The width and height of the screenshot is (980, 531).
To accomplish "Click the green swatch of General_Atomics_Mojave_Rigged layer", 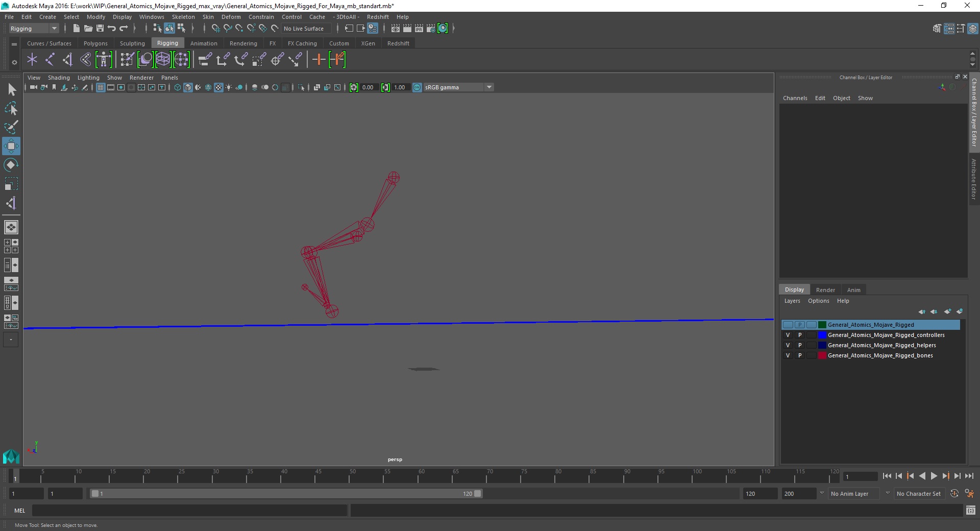I will point(822,325).
